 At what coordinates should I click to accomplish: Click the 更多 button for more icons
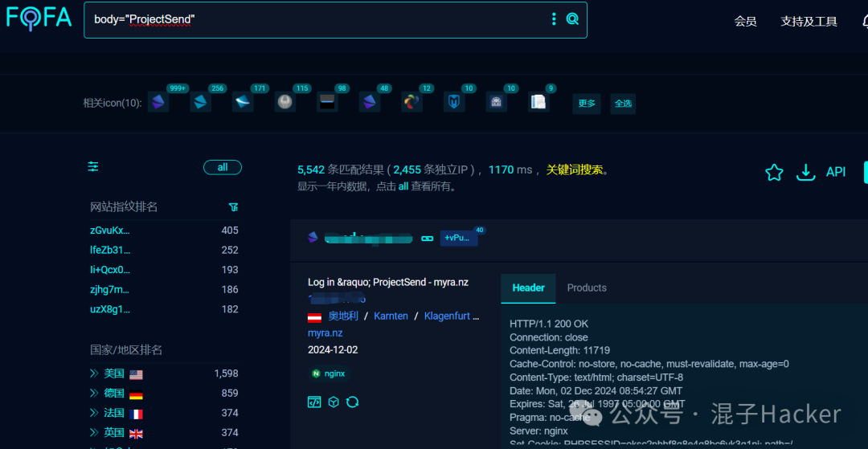(587, 104)
